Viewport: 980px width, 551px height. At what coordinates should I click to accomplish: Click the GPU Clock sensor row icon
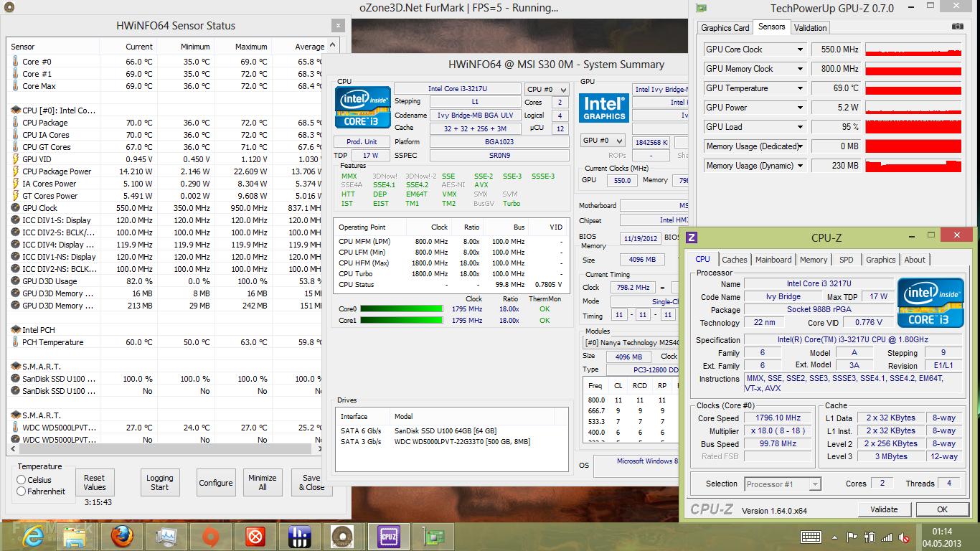(x=15, y=208)
